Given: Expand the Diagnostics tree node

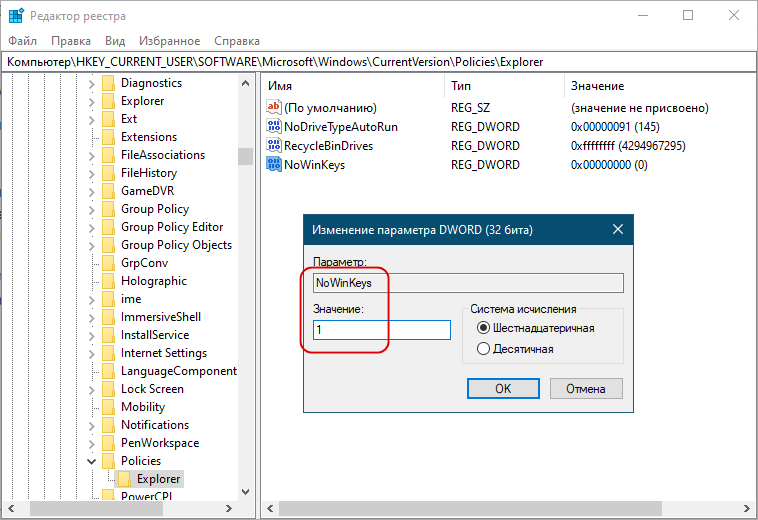Looking at the screenshot, I should [x=91, y=84].
